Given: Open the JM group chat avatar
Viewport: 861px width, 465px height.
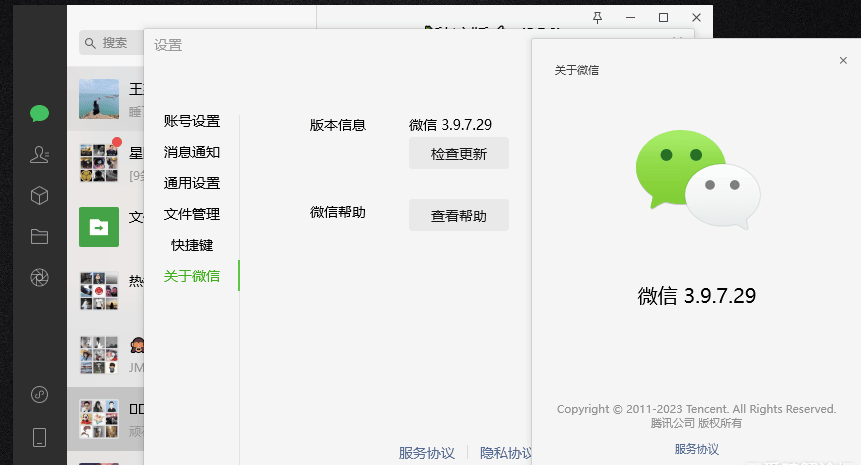Looking at the screenshot, I should click(x=99, y=355).
